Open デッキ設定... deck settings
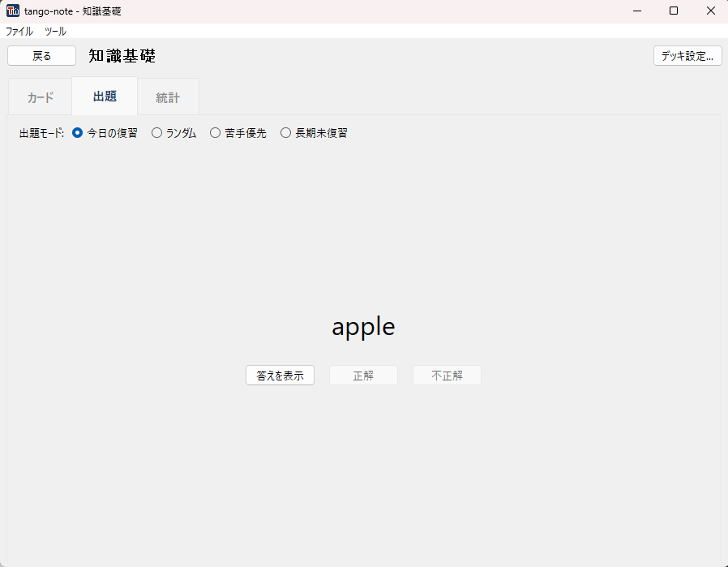This screenshot has height=567, width=728. pyautogui.click(x=687, y=56)
